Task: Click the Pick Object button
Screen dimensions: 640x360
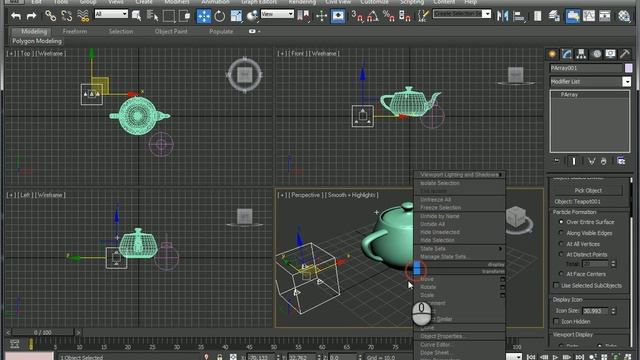Action: [x=588, y=190]
